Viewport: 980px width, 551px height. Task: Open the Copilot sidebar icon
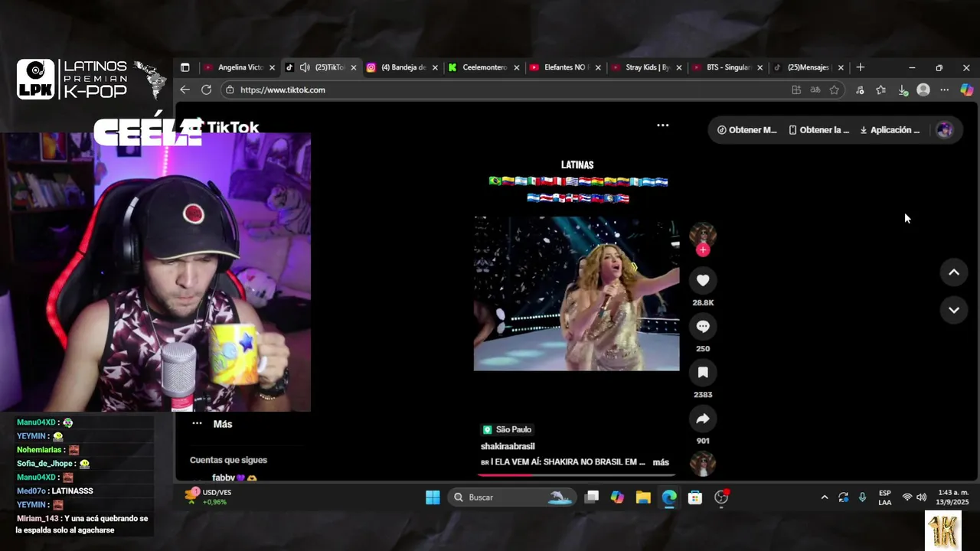[967, 90]
